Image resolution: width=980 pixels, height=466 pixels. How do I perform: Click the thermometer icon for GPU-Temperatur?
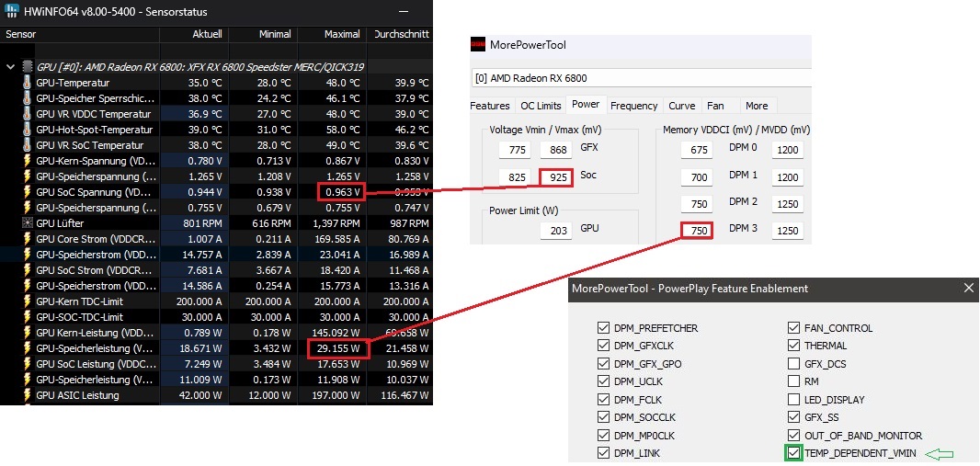(28, 83)
